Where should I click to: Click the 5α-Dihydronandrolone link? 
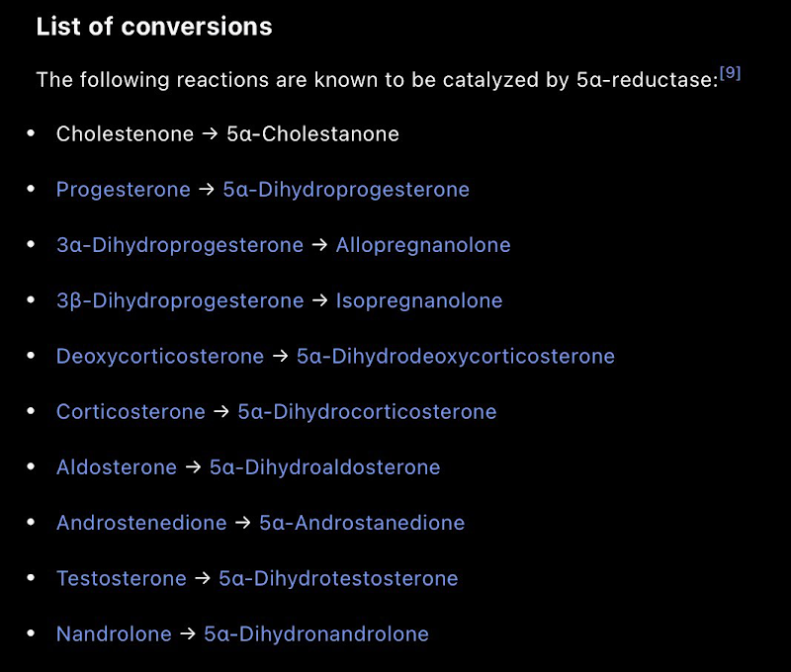[x=316, y=633]
